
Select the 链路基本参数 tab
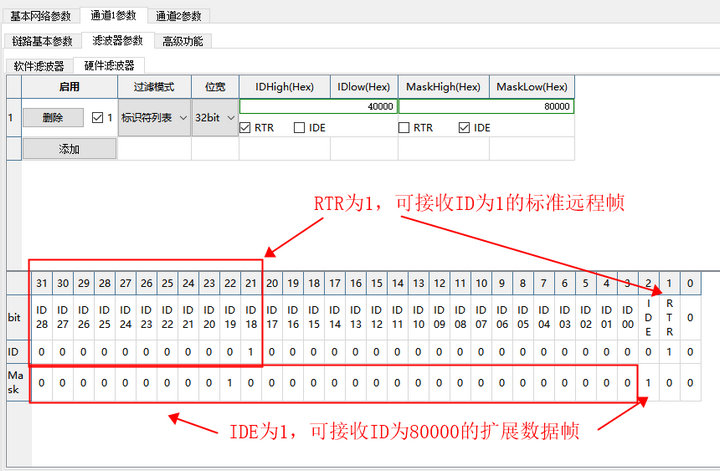(42, 41)
